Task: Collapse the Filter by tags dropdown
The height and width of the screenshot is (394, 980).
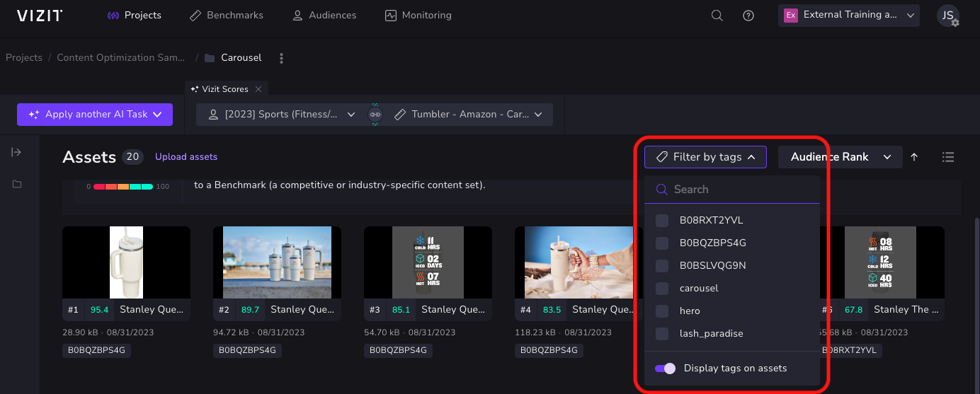Action: [x=705, y=157]
